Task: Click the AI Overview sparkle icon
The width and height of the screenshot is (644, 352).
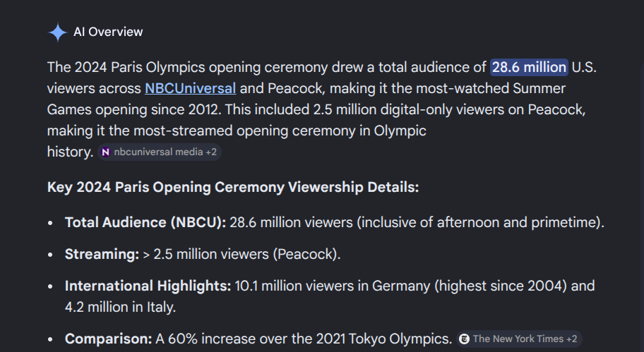Action: click(x=57, y=32)
